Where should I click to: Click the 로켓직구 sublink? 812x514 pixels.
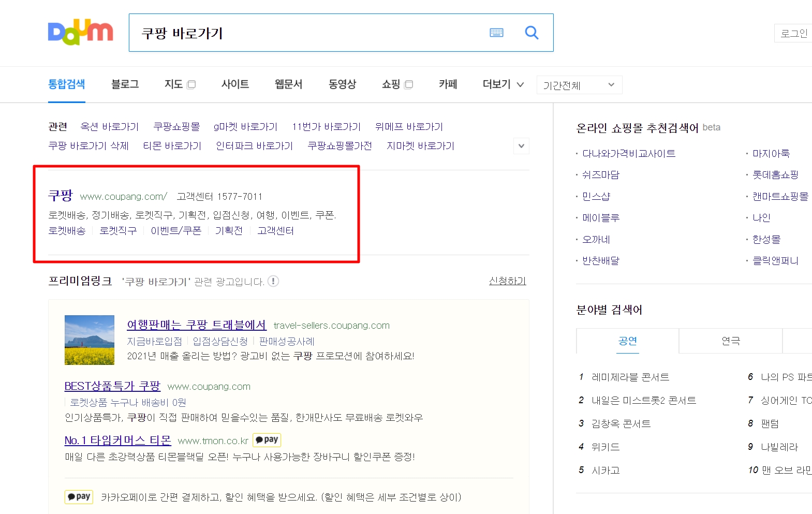(x=118, y=231)
